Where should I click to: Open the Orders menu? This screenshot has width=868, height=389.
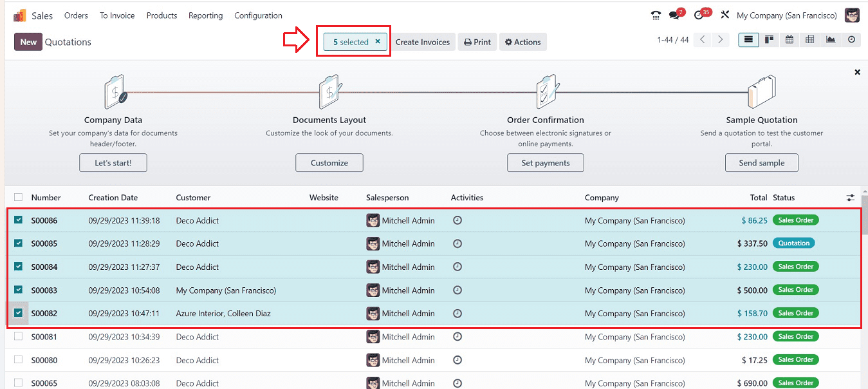point(76,15)
